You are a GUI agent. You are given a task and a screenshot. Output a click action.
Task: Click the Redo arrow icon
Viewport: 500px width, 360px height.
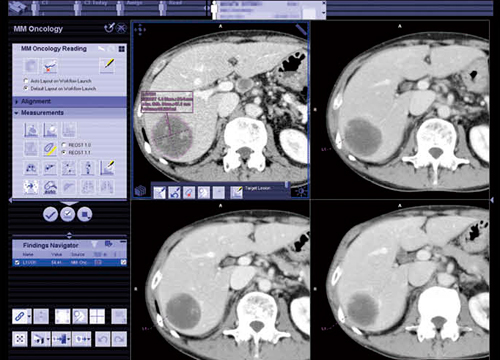coord(119,339)
